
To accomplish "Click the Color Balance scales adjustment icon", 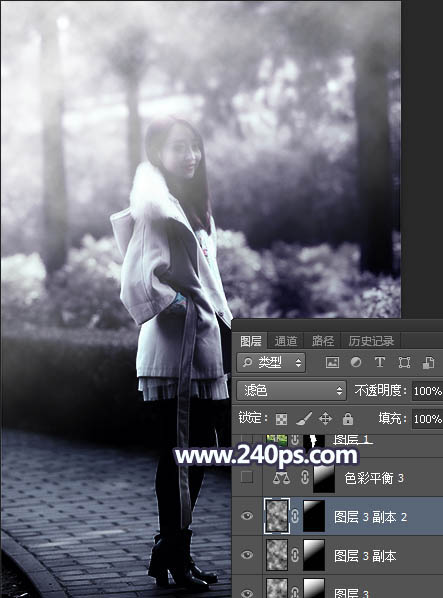I will pyautogui.click(x=281, y=478).
